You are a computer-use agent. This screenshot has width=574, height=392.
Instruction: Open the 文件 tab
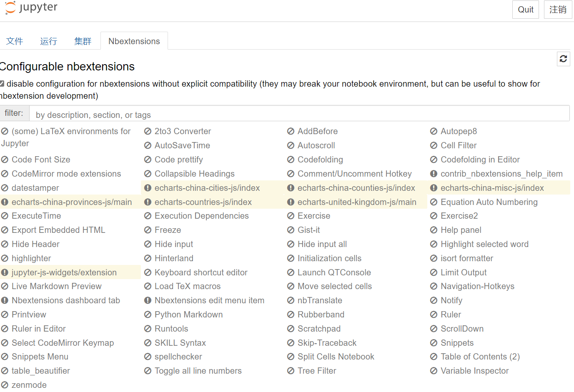tap(15, 41)
